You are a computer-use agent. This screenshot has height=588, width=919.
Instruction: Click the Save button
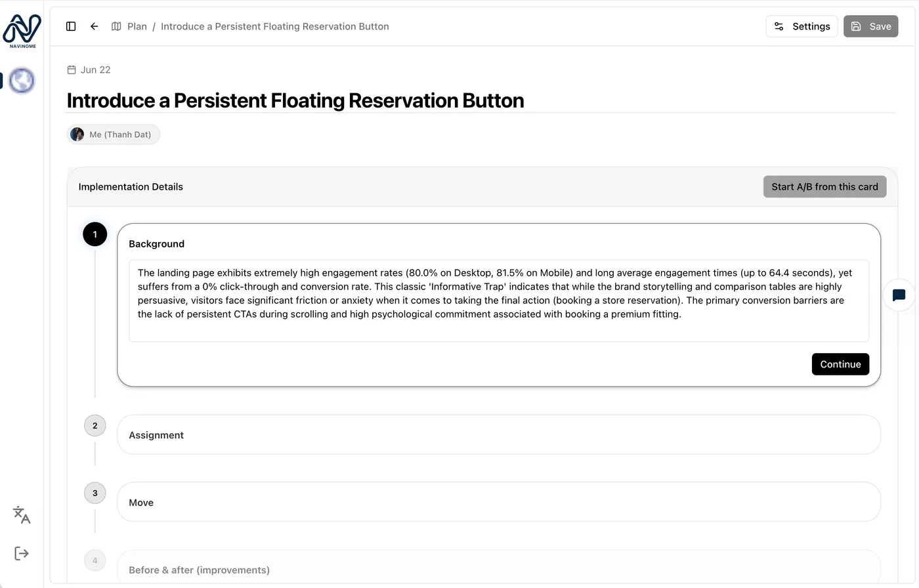tap(870, 26)
